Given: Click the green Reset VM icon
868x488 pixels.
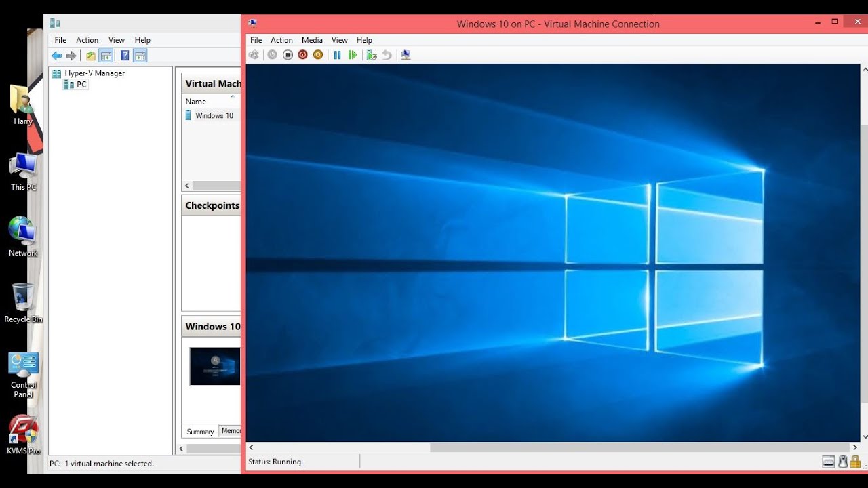Looking at the screenshot, I should tap(353, 55).
